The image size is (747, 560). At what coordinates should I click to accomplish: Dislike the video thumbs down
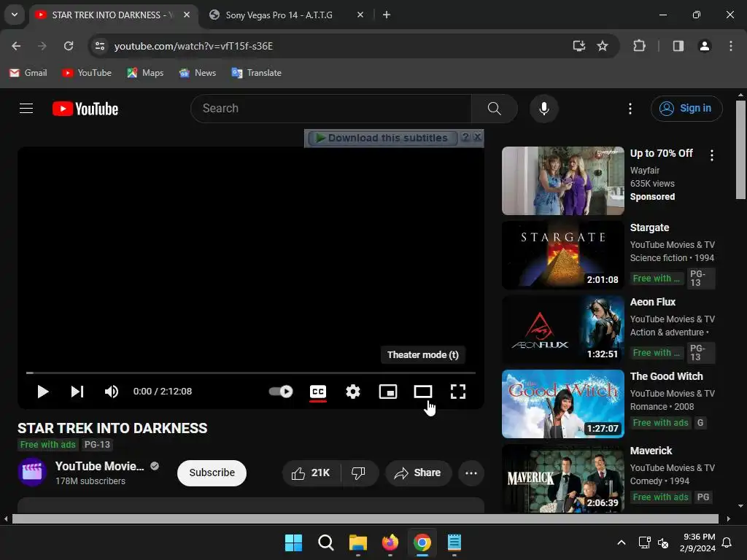click(359, 472)
